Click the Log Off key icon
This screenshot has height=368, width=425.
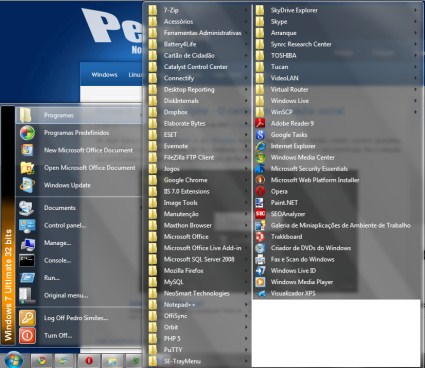pyautogui.click(x=27, y=318)
